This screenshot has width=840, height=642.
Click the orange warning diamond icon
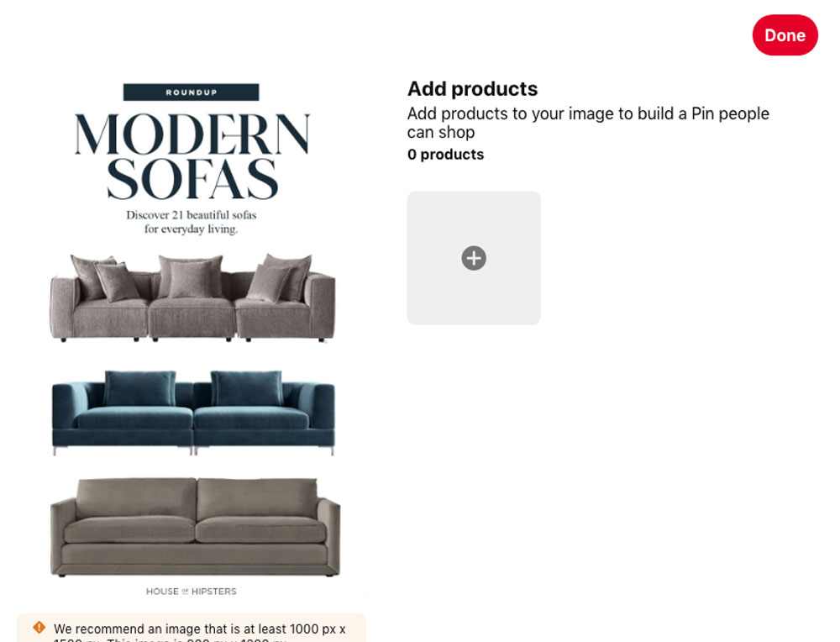(x=39, y=627)
